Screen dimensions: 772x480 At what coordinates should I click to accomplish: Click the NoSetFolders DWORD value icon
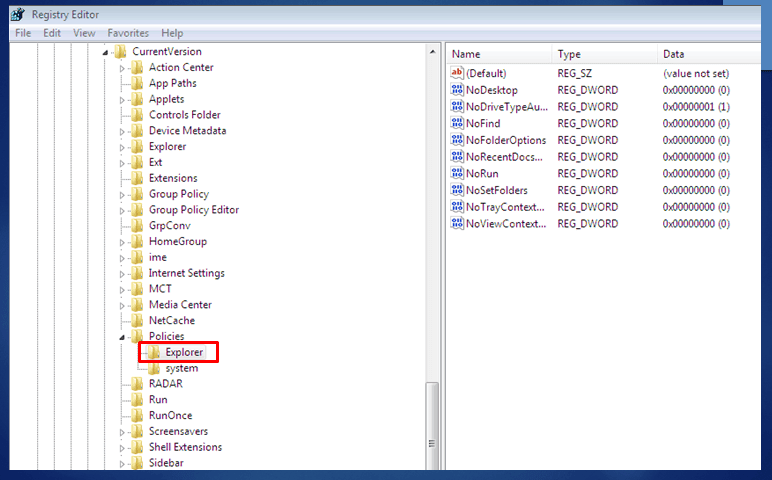click(457, 190)
